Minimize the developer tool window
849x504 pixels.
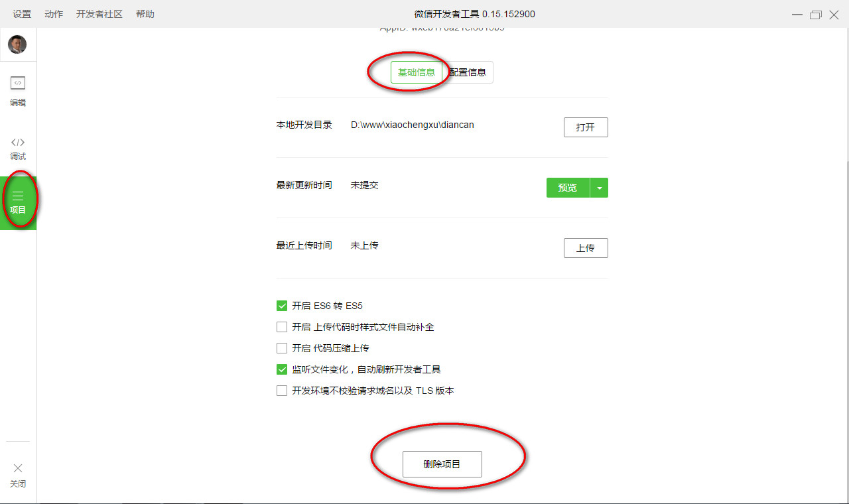click(797, 15)
